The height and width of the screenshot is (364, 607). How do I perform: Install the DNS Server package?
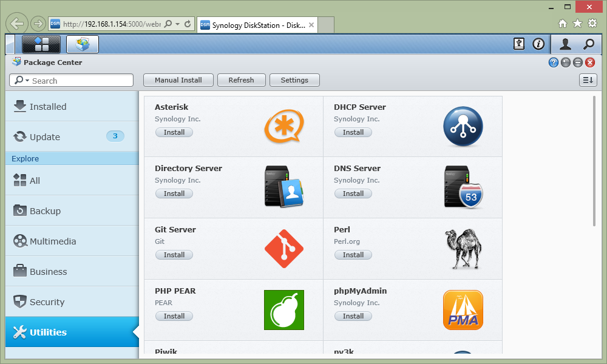(x=353, y=194)
